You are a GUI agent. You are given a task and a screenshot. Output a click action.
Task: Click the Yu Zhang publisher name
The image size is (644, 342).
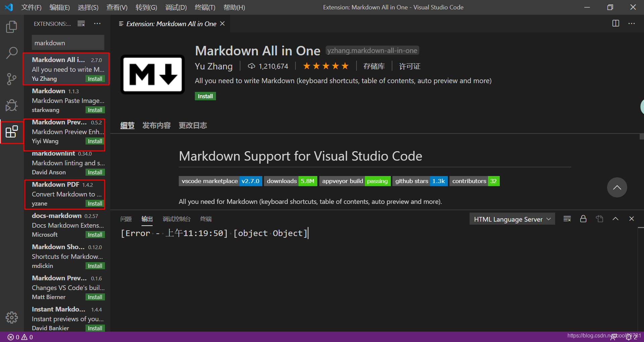pos(214,66)
